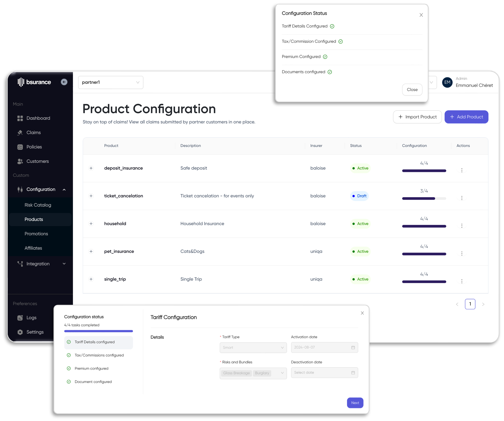Click the Customers people icon
Screen dimensions: 504x421
tap(20, 161)
